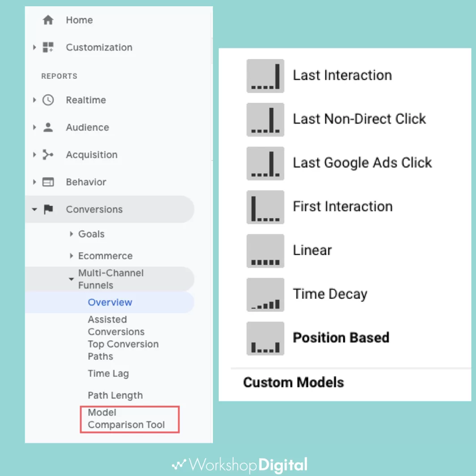
Task: Choose the Last Interaction model text
Action: (x=342, y=75)
